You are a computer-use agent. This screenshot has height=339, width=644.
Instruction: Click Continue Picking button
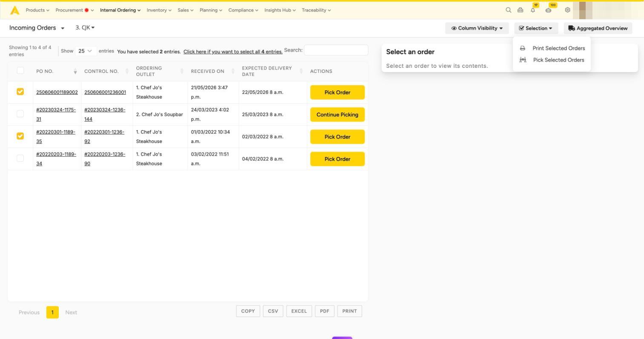pyautogui.click(x=337, y=115)
